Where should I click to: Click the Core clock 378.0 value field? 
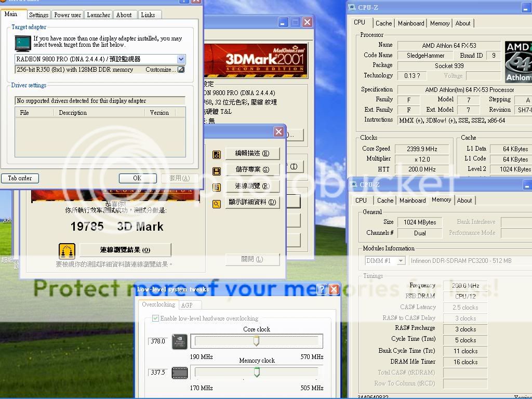158,342
